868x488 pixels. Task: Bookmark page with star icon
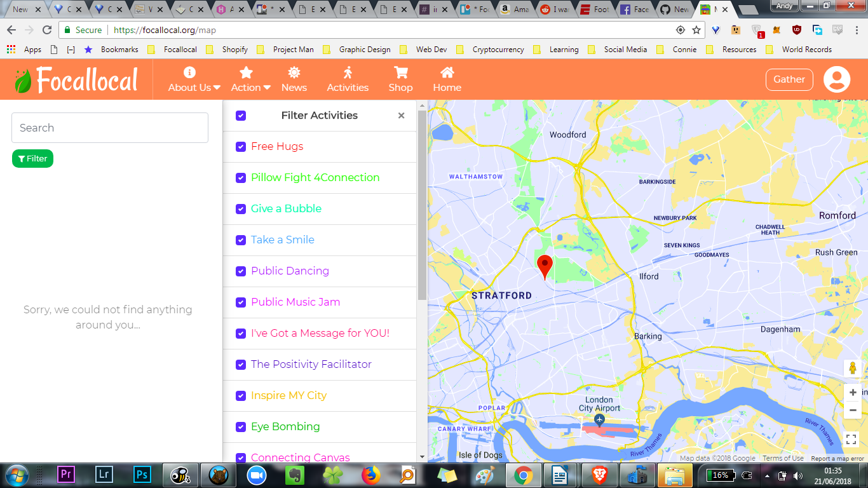[696, 30]
